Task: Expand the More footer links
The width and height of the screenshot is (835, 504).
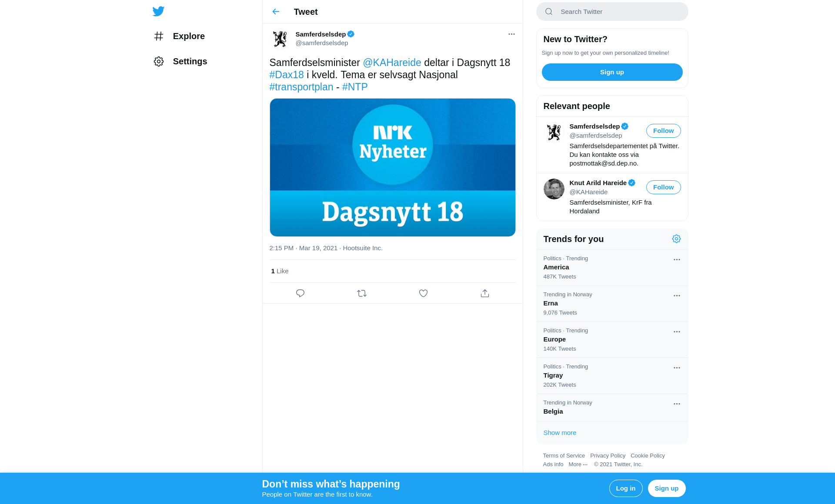Action: [x=578, y=464]
